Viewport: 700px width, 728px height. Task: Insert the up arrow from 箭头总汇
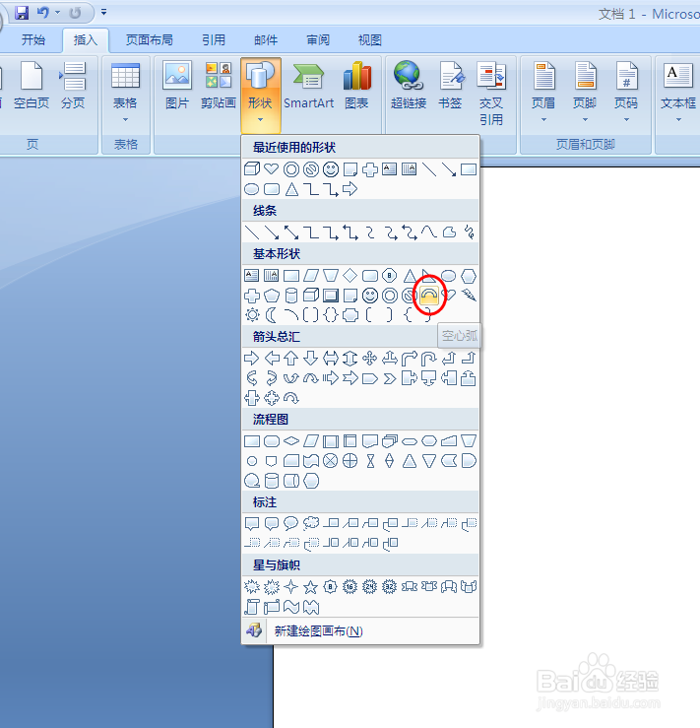click(x=290, y=358)
